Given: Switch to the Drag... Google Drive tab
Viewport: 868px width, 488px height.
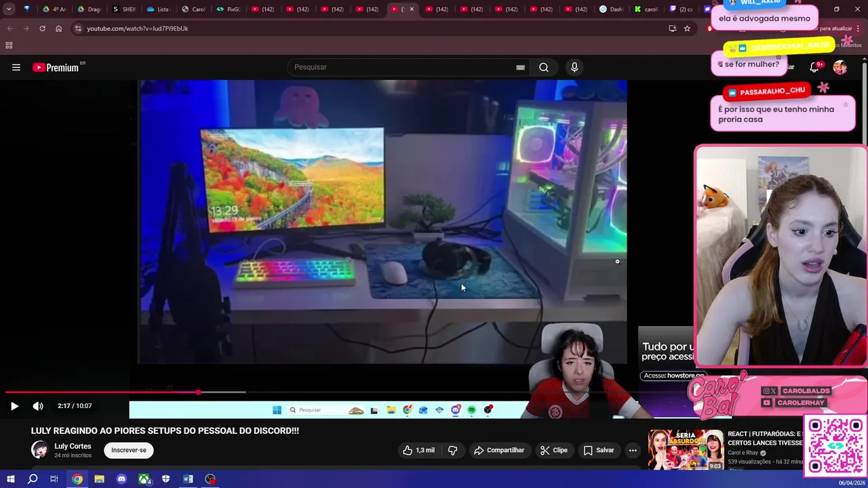Looking at the screenshot, I should pyautogui.click(x=88, y=9).
